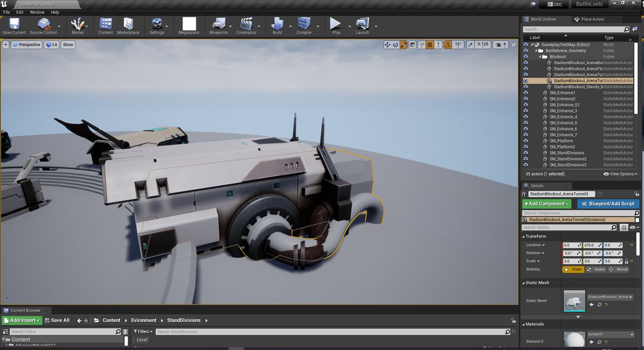Select the Content Browser tab
The image size is (644, 350).
point(25,310)
